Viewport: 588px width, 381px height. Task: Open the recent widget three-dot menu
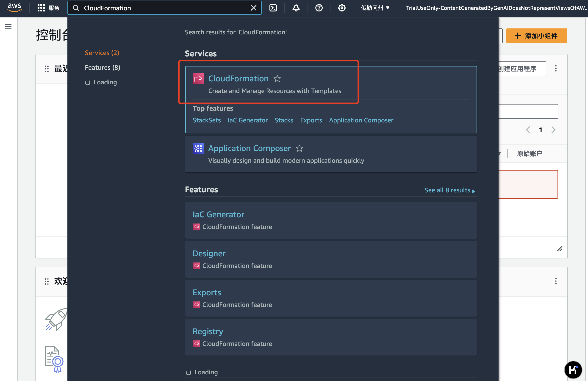pos(556,68)
